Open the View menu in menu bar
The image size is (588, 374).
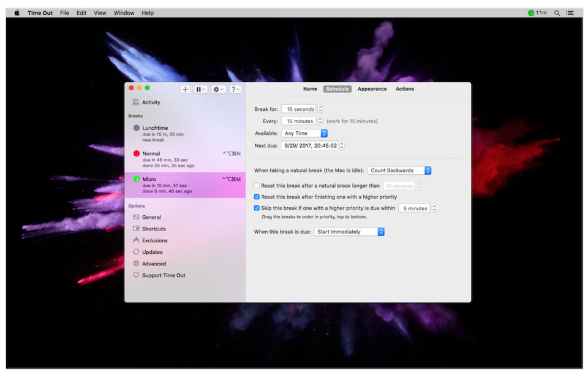click(100, 13)
